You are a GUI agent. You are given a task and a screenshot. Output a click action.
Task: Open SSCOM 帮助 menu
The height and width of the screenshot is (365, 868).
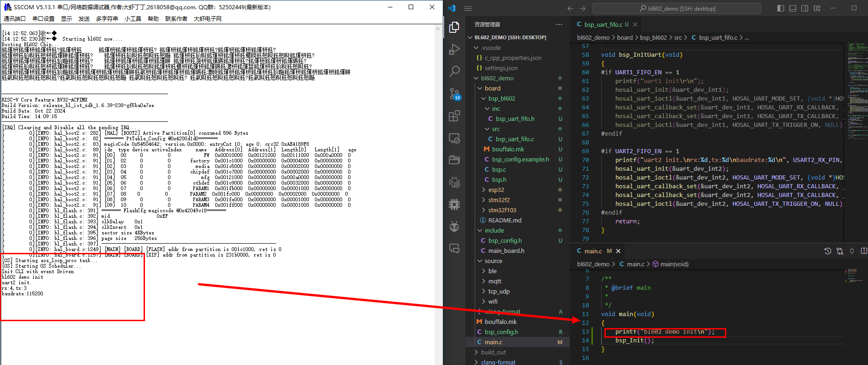153,18
